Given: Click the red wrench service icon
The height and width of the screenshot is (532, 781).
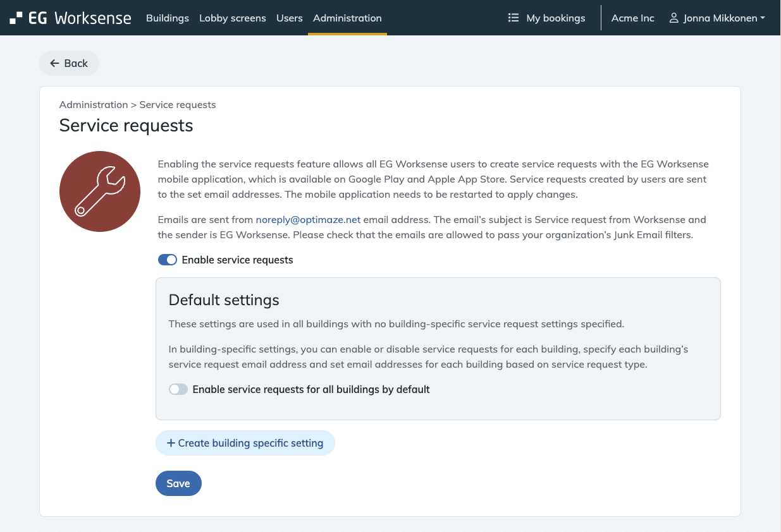Looking at the screenshot, I should [100, 191].
